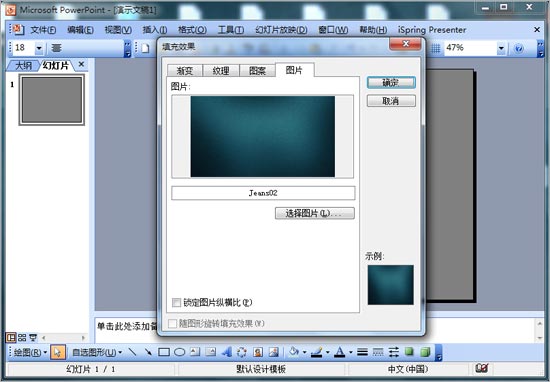Pick the Arrow drawing tool
Image resolution: width=550 pixels, height=382 pixels.
[148, 351]
